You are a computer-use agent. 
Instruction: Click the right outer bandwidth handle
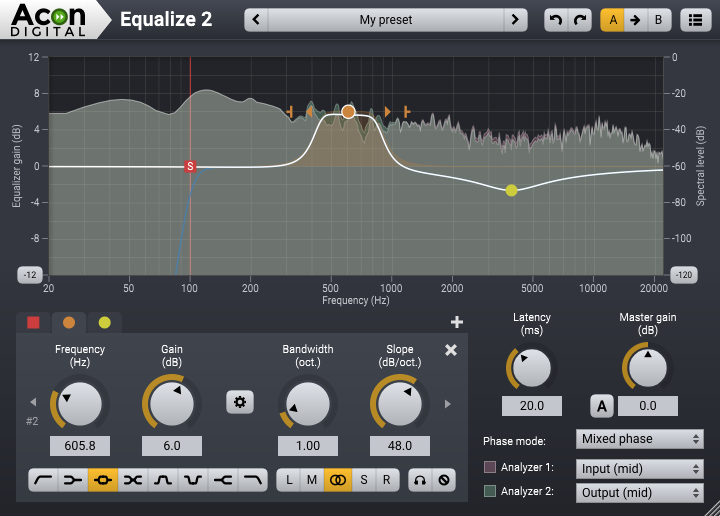click(407, 112)
